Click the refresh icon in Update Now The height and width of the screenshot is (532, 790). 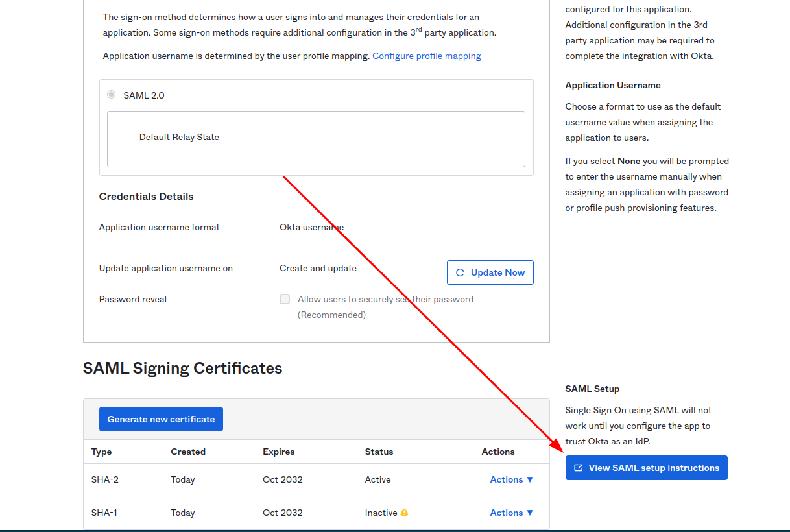(x=460, y=273)
